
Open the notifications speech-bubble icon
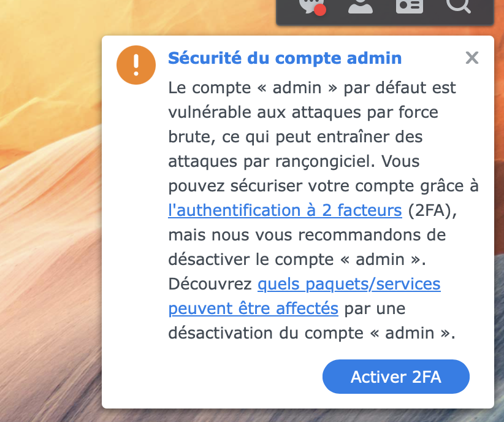[308, 5]
